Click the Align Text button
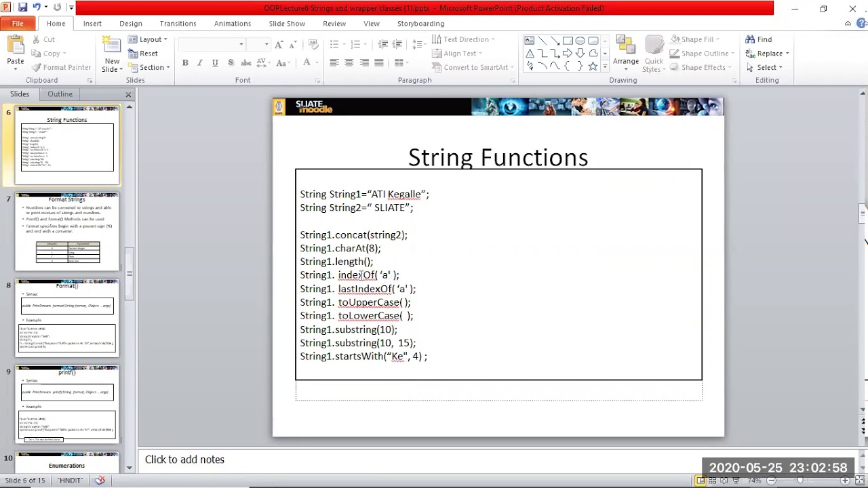This screenshot has height=488, width=868. point(456,54)
